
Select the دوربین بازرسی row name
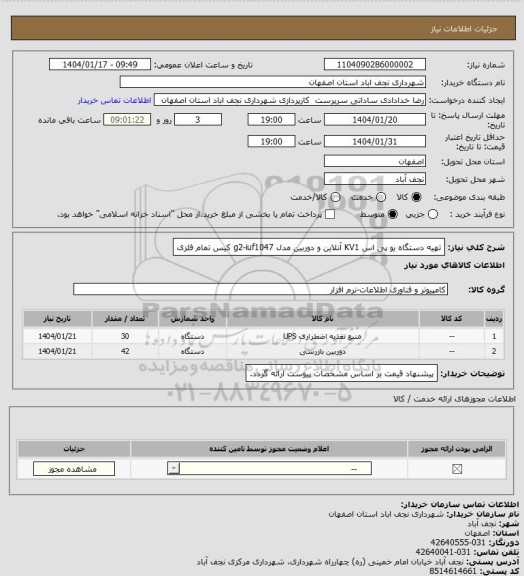(322, 352)
